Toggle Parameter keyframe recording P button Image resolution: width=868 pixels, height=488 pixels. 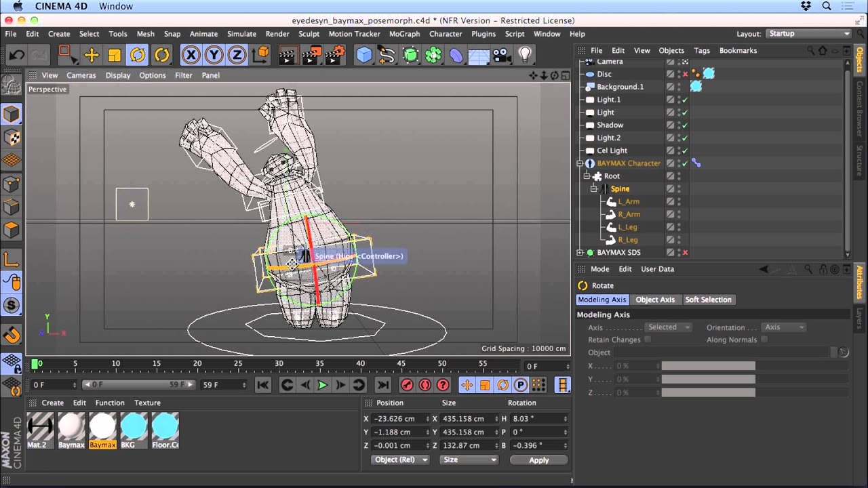coord(520,385)
